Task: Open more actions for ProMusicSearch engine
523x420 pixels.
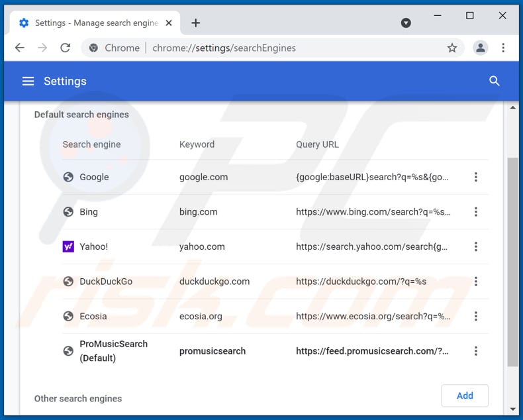Action: tap(475, 351)
